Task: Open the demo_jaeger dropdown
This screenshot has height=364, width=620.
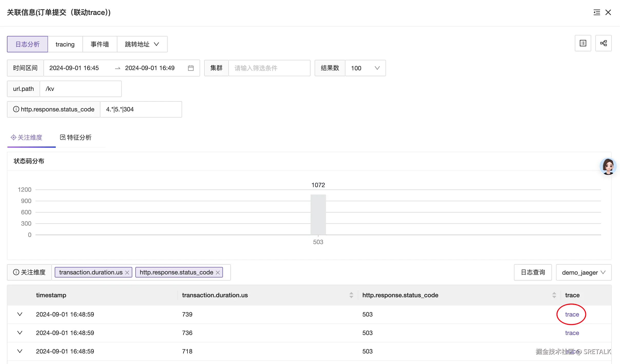Action: pos(583,272)
